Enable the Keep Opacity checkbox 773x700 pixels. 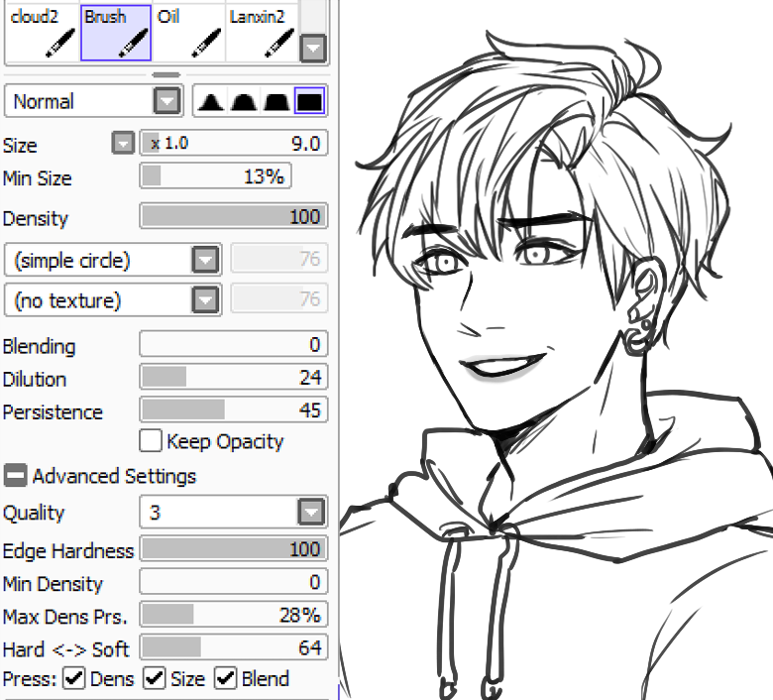151,440
